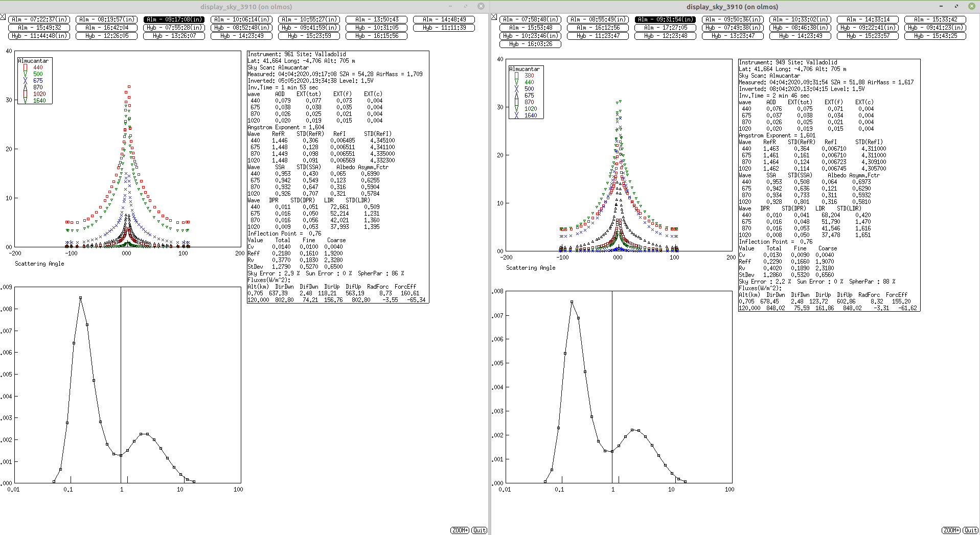980x535 pixels.
Task: Choose Alm - 15:33:42 scan
Action: [x=936, y=19]
